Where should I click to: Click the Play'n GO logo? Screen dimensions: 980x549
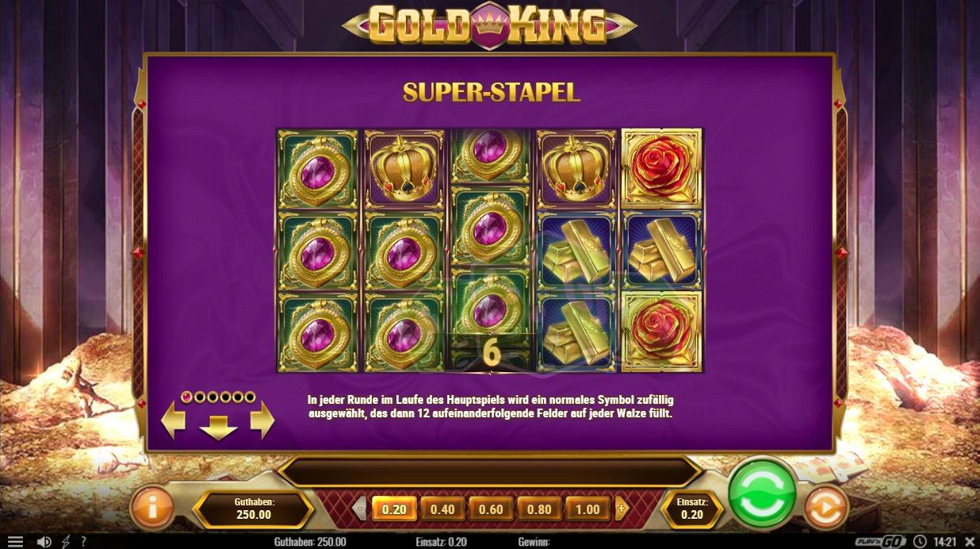880,542
